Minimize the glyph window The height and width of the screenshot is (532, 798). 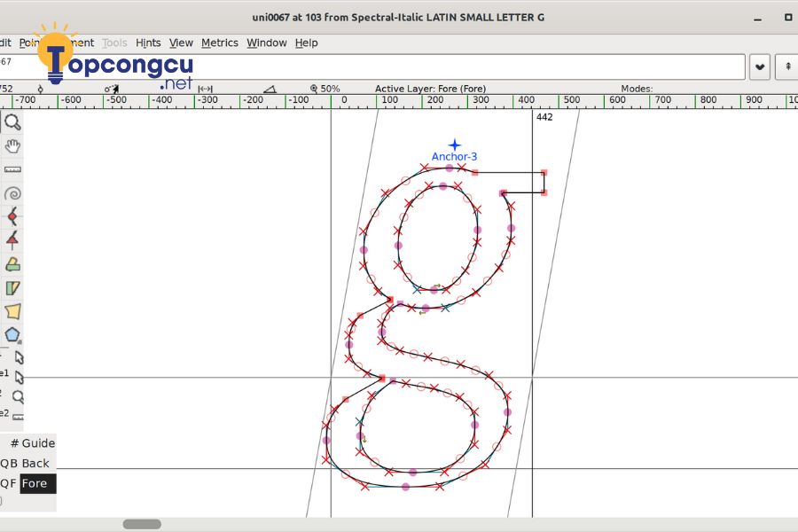(x=758, y=19)
